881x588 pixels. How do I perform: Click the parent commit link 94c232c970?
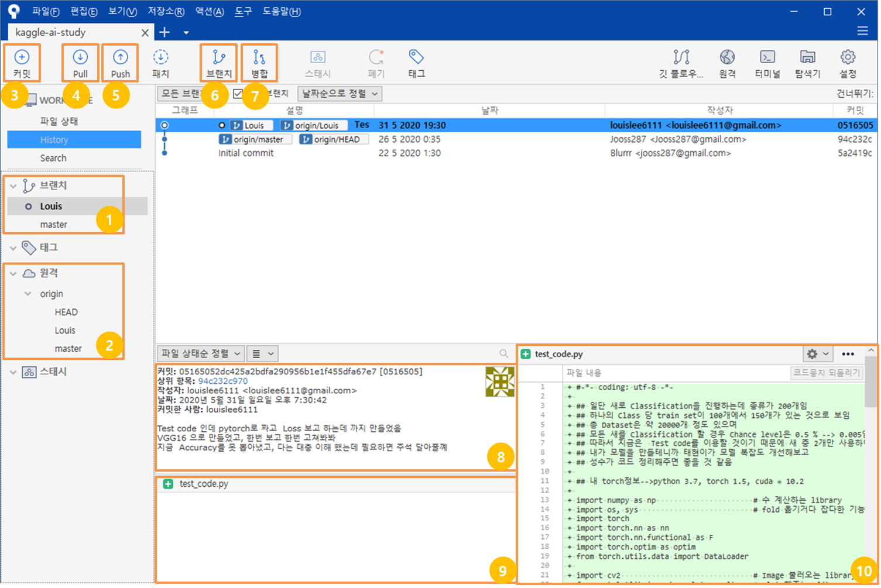click(222, 381)
